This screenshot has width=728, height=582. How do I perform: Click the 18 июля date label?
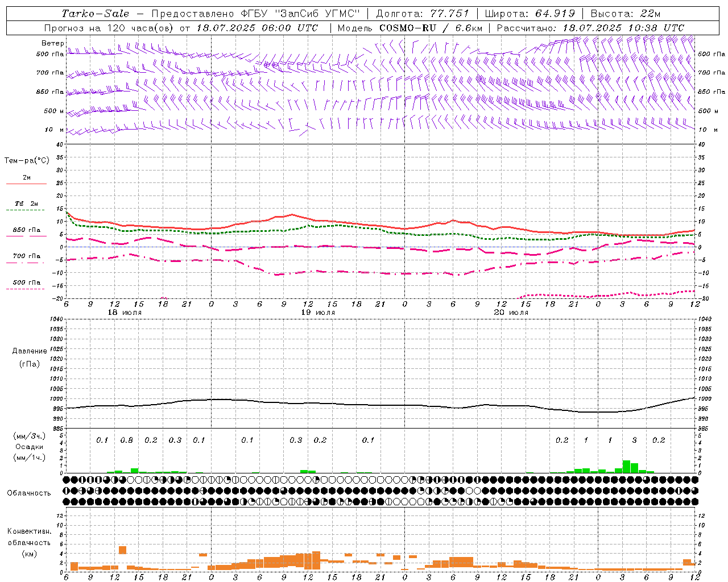coord(125,313)
